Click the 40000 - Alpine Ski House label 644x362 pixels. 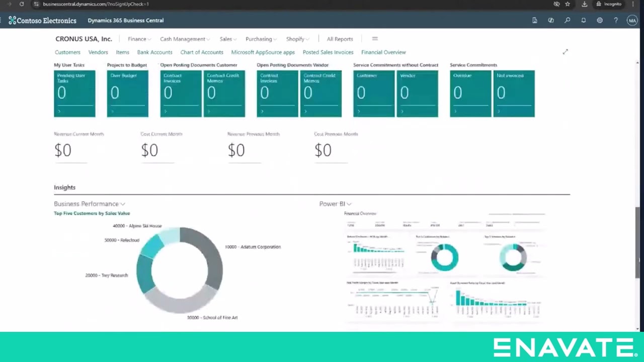[x=137, y=226]
